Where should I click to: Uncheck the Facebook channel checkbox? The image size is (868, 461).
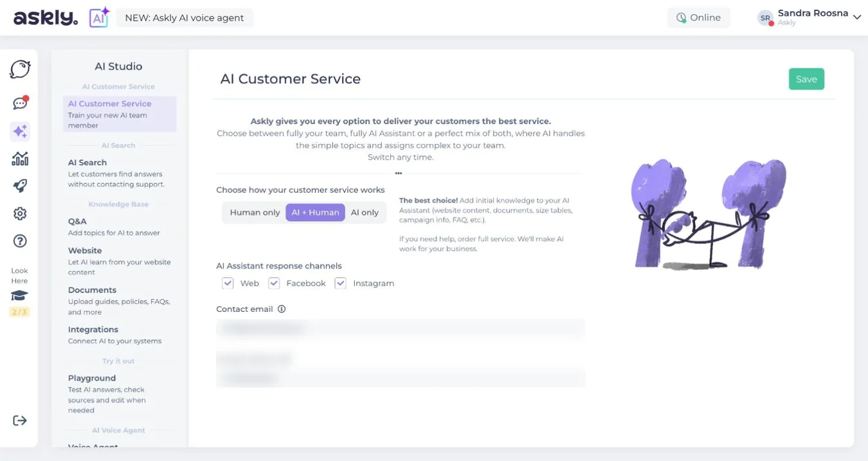pyautogui.click(x=274, y=283)
